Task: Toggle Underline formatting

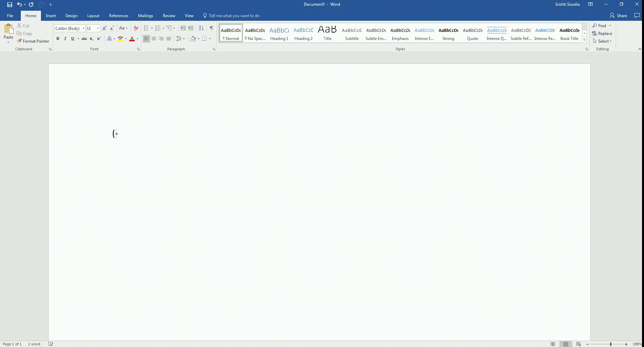Action: (73, 39)
